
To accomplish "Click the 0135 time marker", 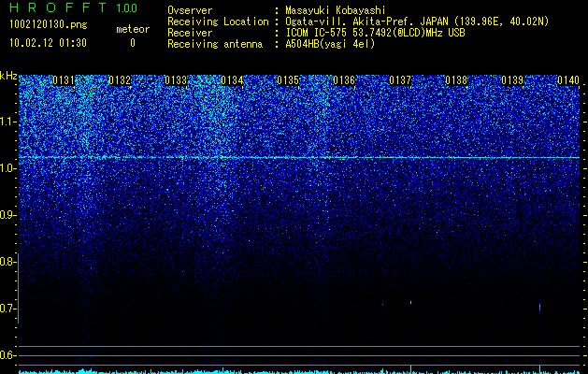I will click(288, 80).
